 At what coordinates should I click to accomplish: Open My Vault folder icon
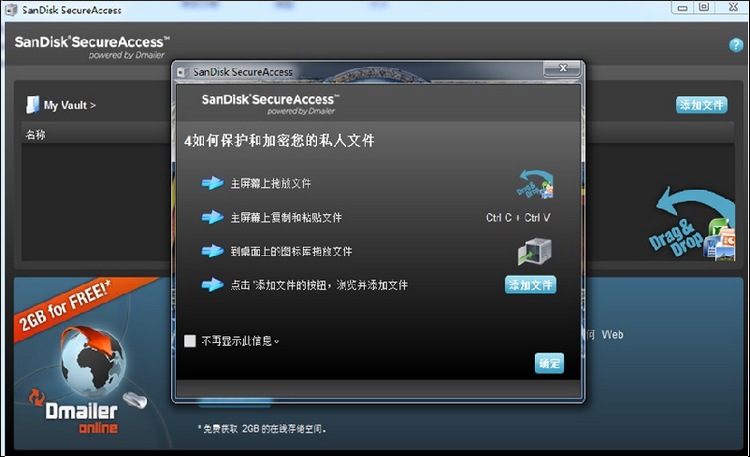33,105
